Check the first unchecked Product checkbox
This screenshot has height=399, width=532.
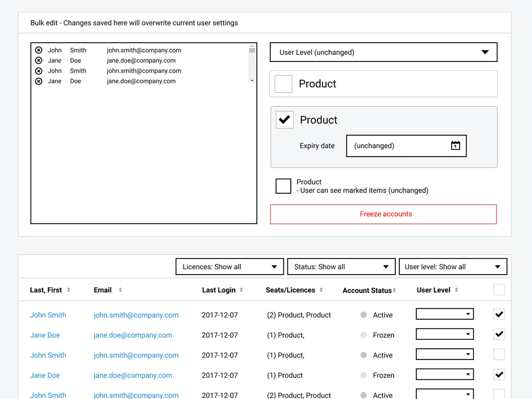[x=283, y=84]
